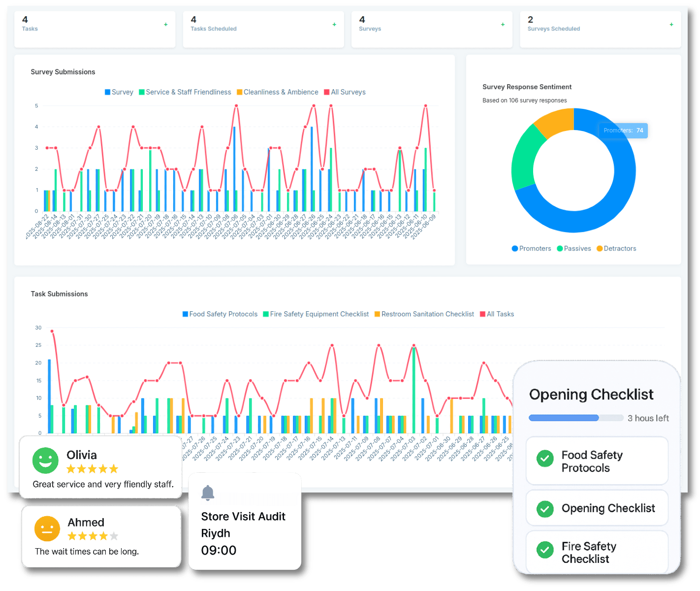Toggle the Food Safety Protocols checkmark in checklist

545,459
